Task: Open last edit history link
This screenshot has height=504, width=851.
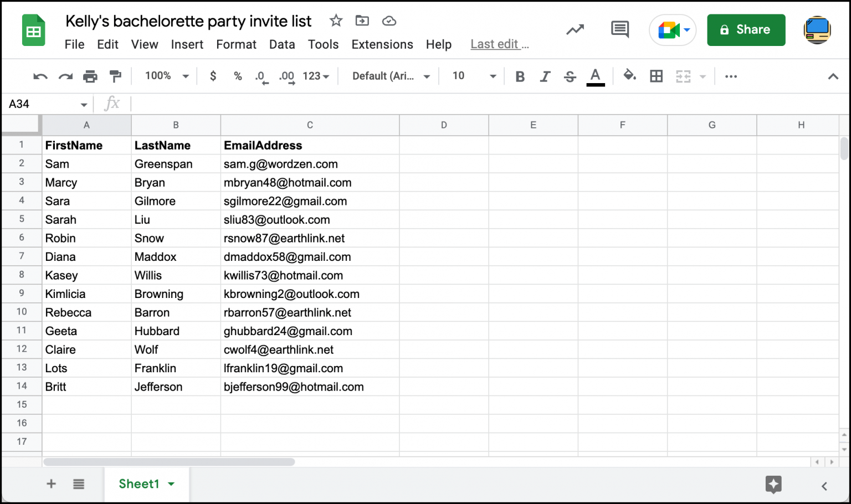Action: point(499,44)
